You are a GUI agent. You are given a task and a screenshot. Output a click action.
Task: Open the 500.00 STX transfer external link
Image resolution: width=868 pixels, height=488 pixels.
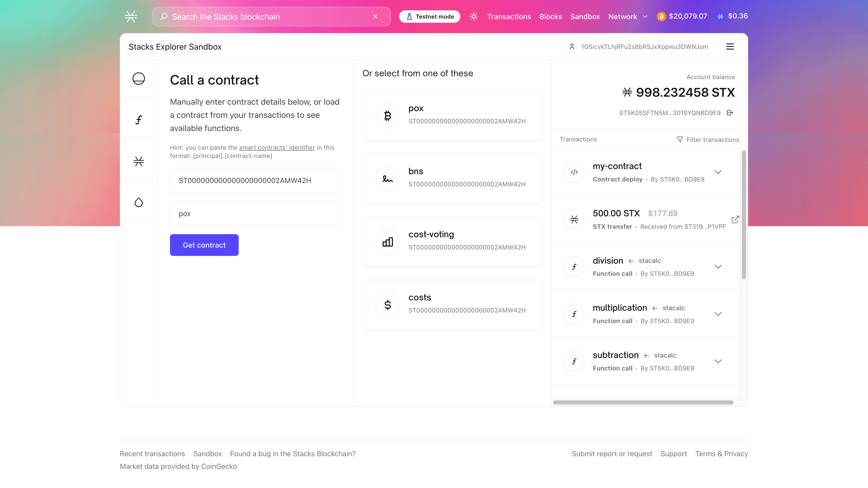click(x=735, y=219)
